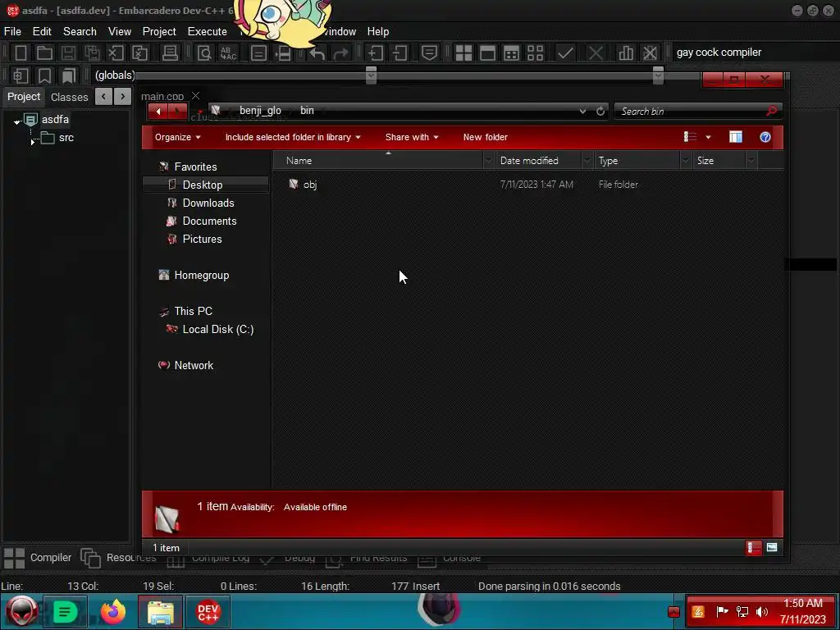Click the checkmark toolbar icon
Image resolution: width=840 pixels, height=630 pixels.
[x=565, y=52]
